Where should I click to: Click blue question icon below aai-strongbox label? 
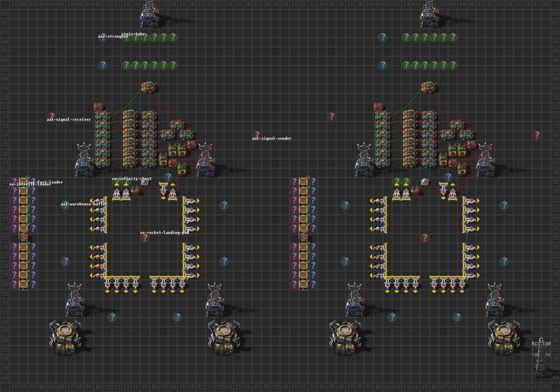103,65
